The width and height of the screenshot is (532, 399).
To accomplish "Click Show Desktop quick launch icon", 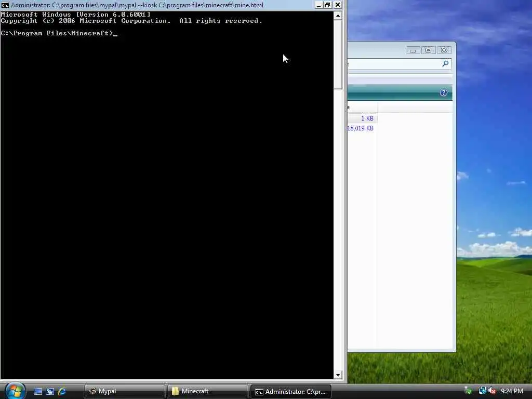I will pyautogui.click(x=38, y=391).
